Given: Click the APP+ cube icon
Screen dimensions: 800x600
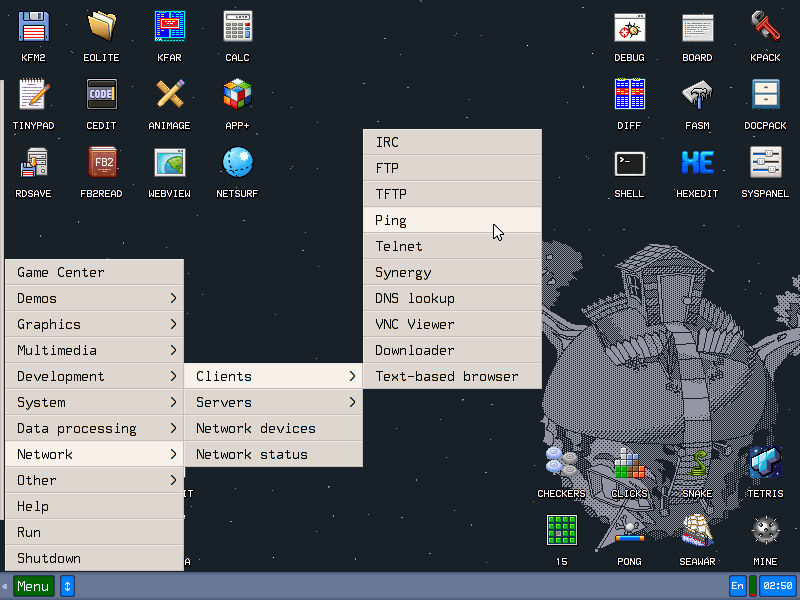Looking at the screenshot, I should (x=237, y=94).
